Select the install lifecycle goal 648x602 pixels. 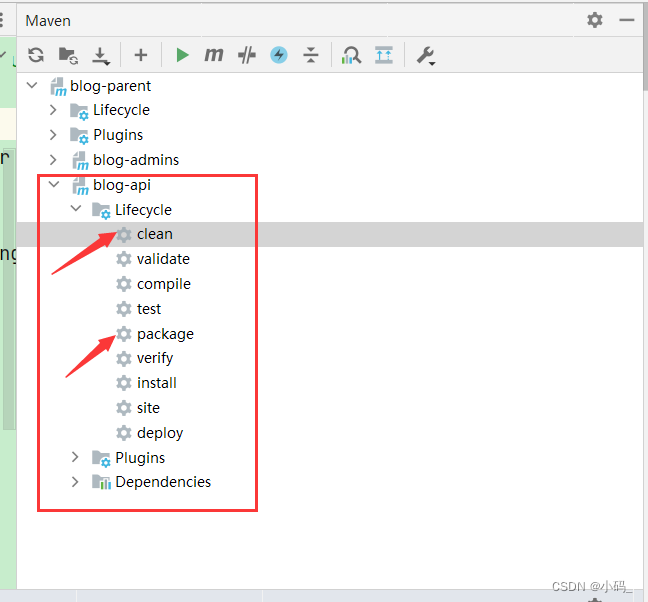click(x=157, y=383)
